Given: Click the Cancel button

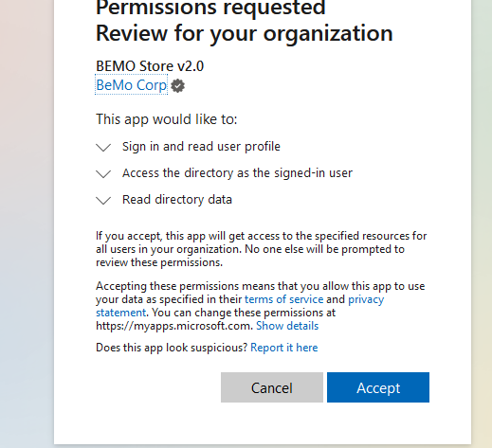Looking at the screenshot, I should (x=272, y=387).
